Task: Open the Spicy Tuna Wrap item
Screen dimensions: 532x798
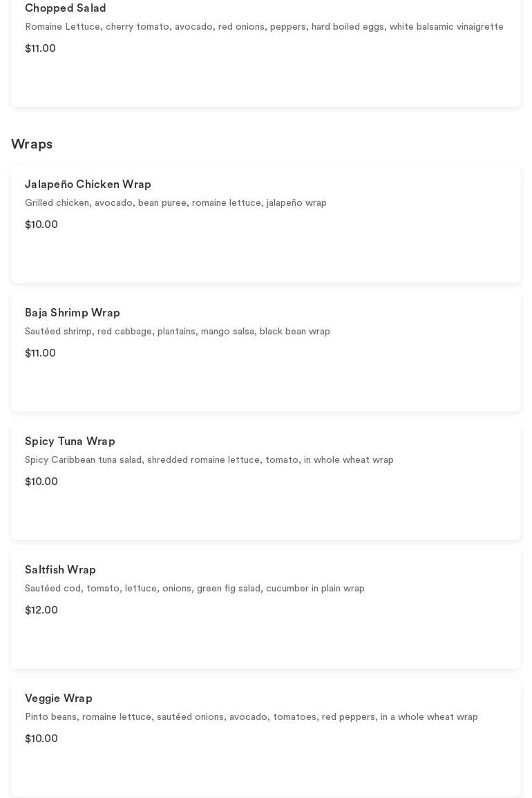Action: coord(70,441)
